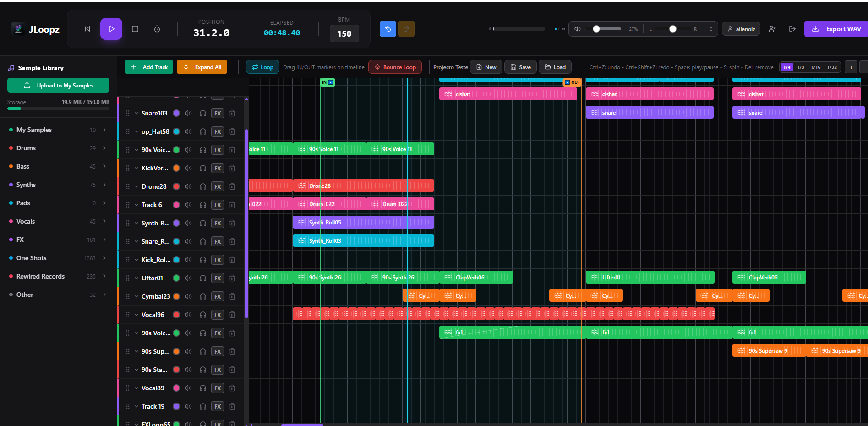Viewport: 868px width, 426px height.
Task: Click the master speaker volume icon
Action: click(x=578, y=29)
